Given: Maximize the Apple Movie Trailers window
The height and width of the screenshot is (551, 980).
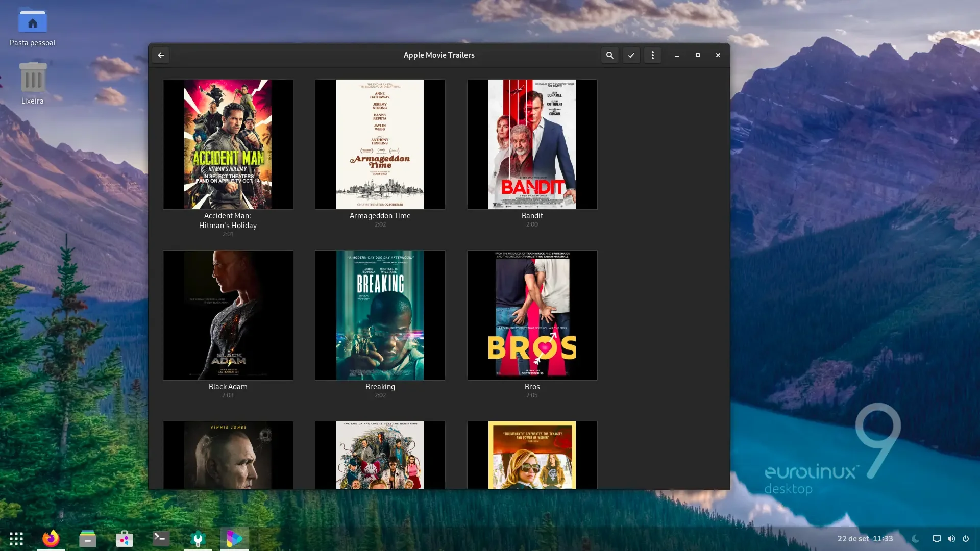Looking at the screenshot, I should coord(698,55).
